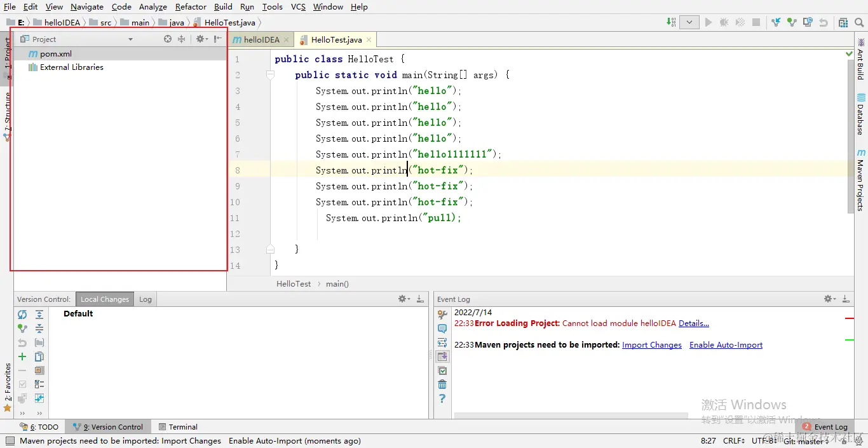Click Enable Auto-Import link in Event Log
Screen dimensions: 868x448
[726, 344]
